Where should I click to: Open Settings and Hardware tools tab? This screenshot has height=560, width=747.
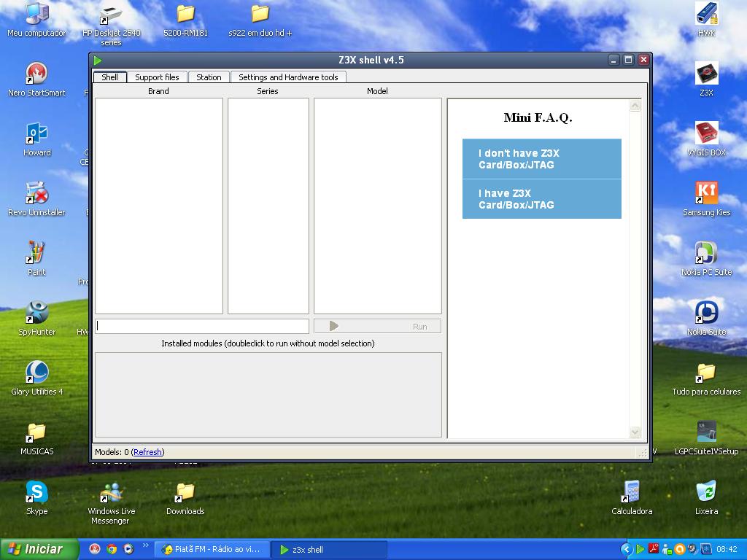288,77
